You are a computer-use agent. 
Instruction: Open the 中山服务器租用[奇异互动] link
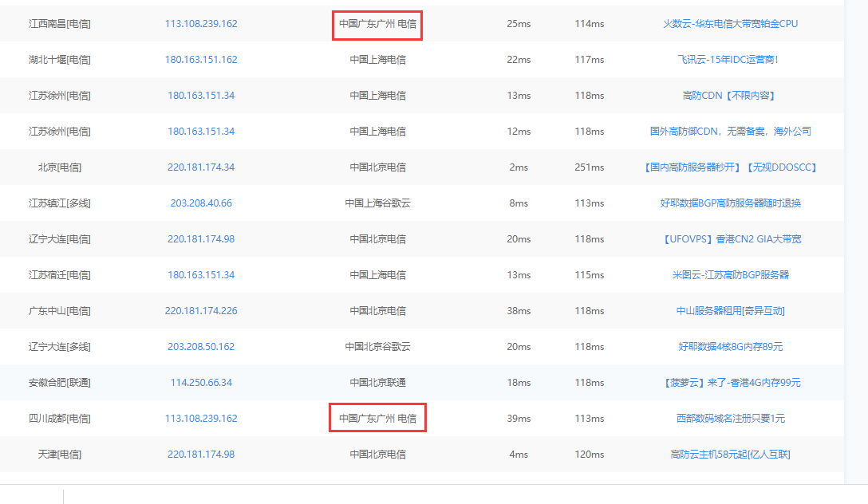(730, 311)
